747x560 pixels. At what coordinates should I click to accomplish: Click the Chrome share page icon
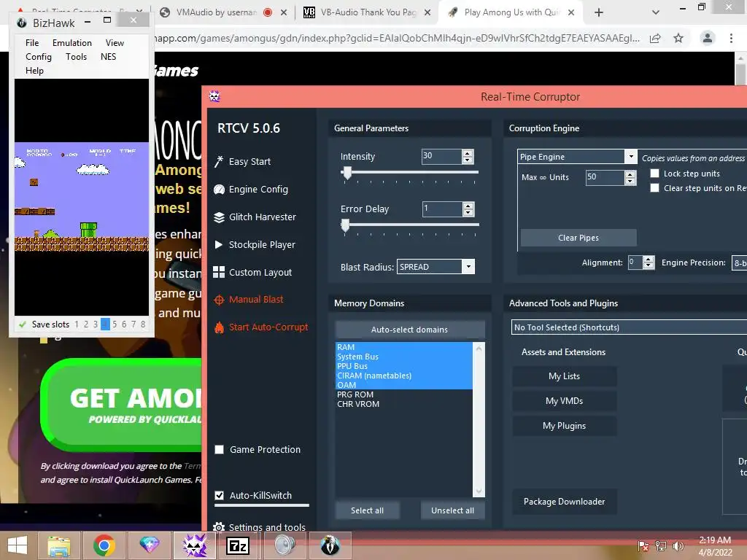[655, 38]
